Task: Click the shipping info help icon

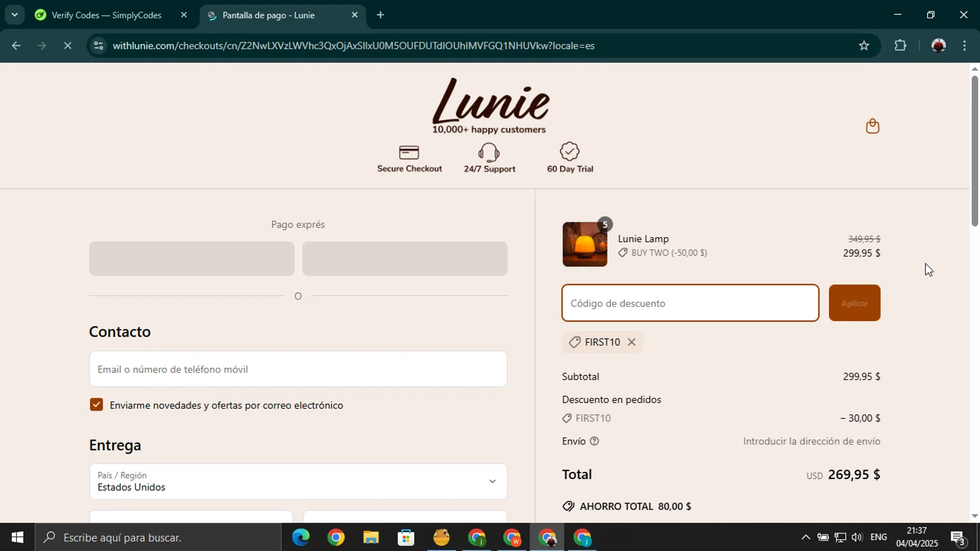Action: [595, 441]
